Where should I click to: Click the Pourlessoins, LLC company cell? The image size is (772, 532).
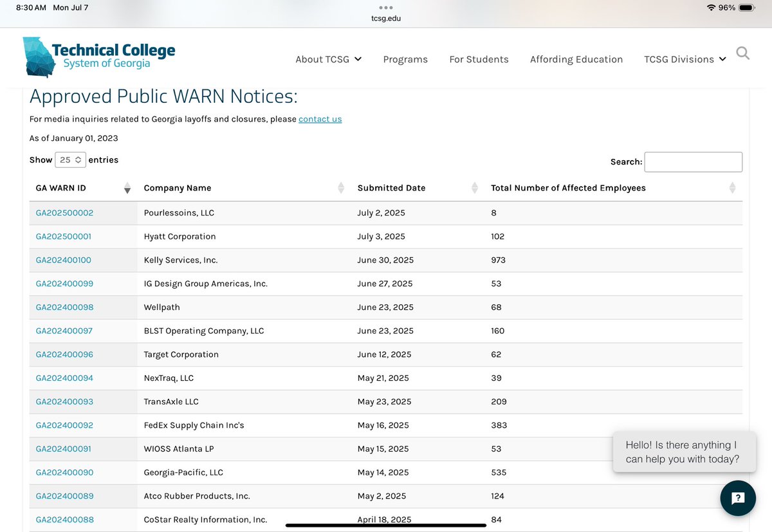click(179, 213)
